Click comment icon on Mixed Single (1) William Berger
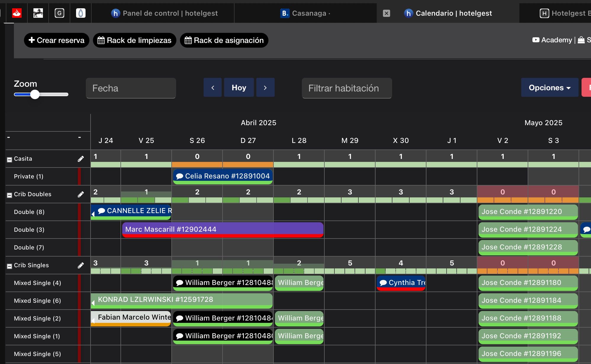The width and height of the screenshot is (591, 364). [x=180, y=336]
